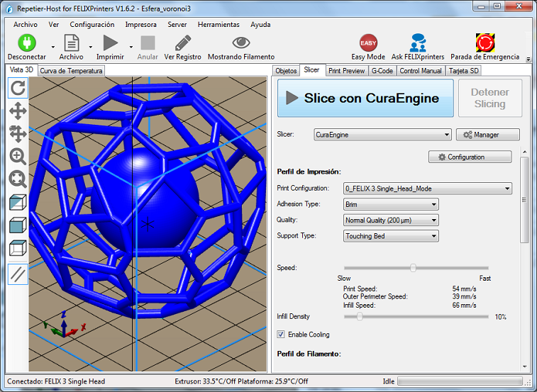The height and width of the screenshot is (392, 537).
Task: Open the slicer Manager button
Action: [487, 135]
